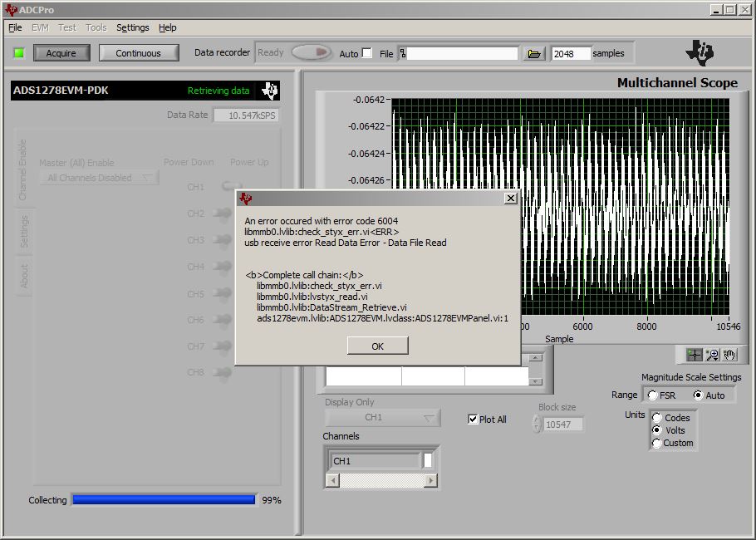Click the TI icon on the ADS1278EVM-PDK banner
This screenshot has height=540, width=756.
pyautogui.click(x=268, y=89)
